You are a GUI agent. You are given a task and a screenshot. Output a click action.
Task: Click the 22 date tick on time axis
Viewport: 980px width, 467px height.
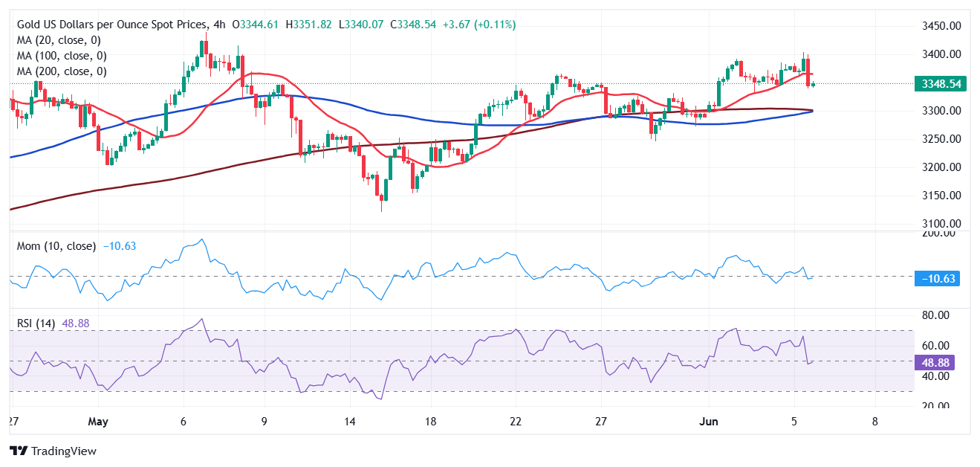tap(516, 422)
